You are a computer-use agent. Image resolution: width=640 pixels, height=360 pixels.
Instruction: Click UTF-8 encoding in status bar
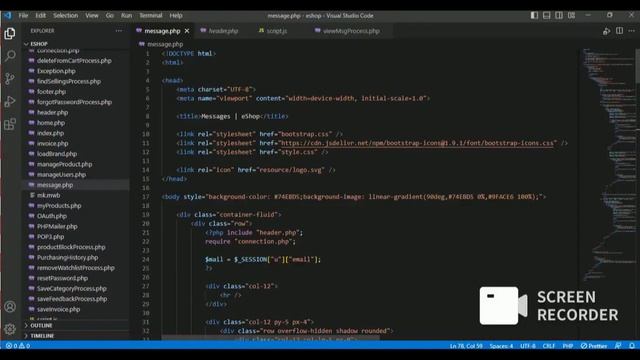pos(528,346)
